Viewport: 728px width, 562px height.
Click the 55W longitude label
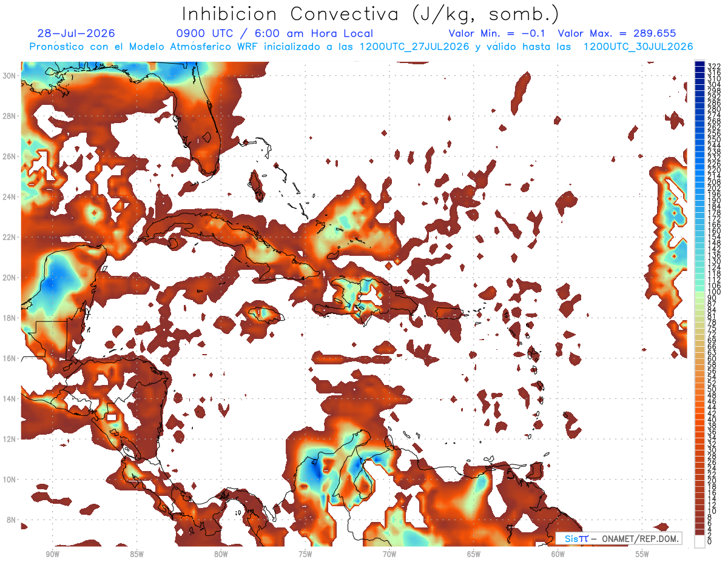642,554
